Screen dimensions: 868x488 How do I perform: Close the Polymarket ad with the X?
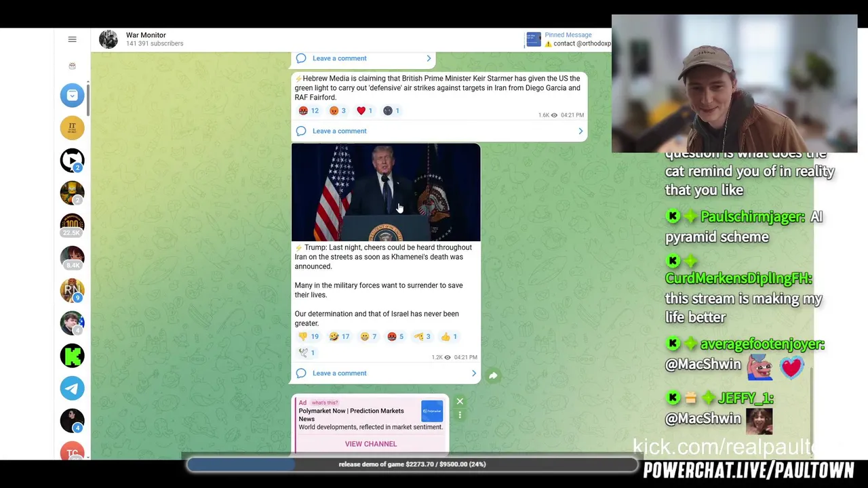460,401
